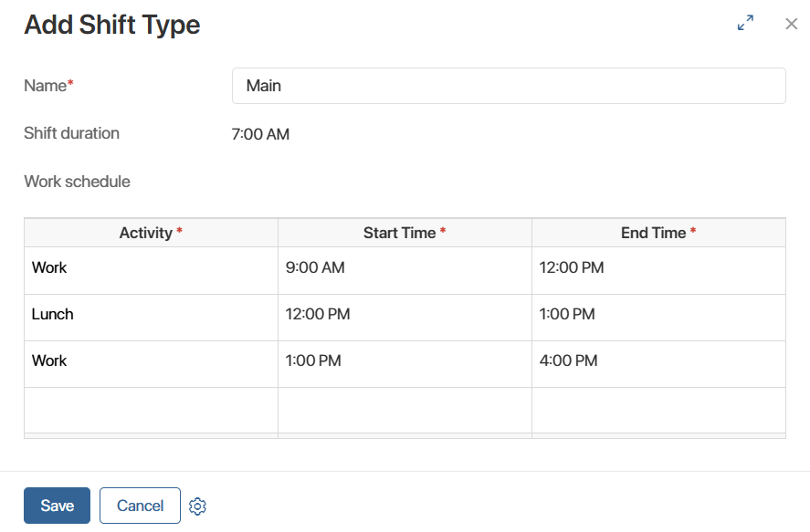The image size is (810, 532).
Task: Expand the Add Shift Type dialog to fullscreen
Action: tap(745, 24)
